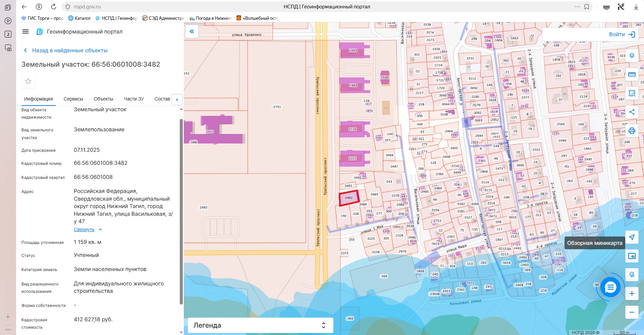Click the my location arrow icon
Viewport: 644px width, 335px height.
632,237
